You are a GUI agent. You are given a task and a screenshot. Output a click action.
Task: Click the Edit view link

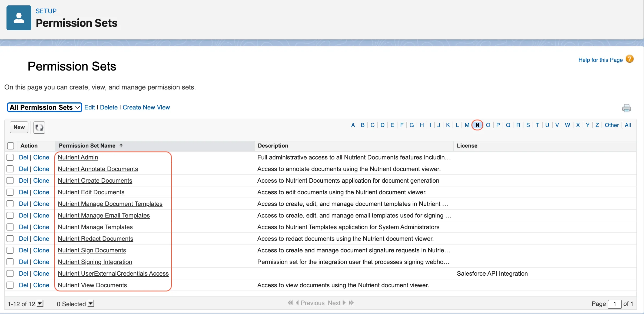[89, 107]
